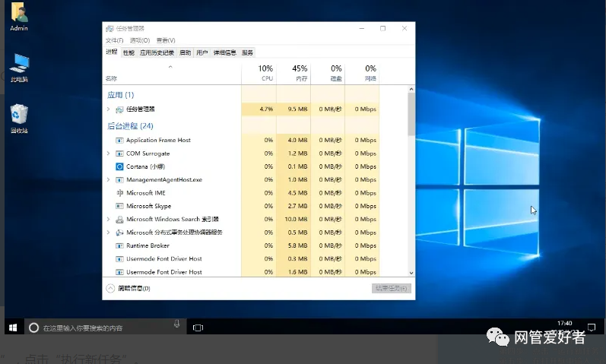The height and width of the screenshot is (364, 606).
Task: Select the 应用 (1) group heading
Action: (121, 95)
